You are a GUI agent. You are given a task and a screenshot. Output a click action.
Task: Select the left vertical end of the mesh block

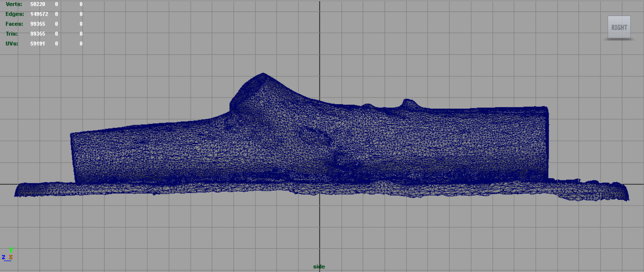coord(73,158)
